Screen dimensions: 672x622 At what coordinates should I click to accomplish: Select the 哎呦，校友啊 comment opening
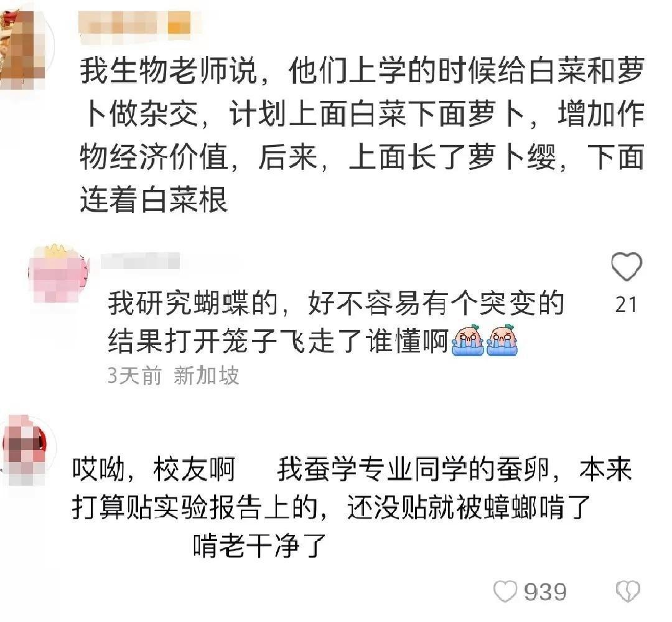[154, 469]
